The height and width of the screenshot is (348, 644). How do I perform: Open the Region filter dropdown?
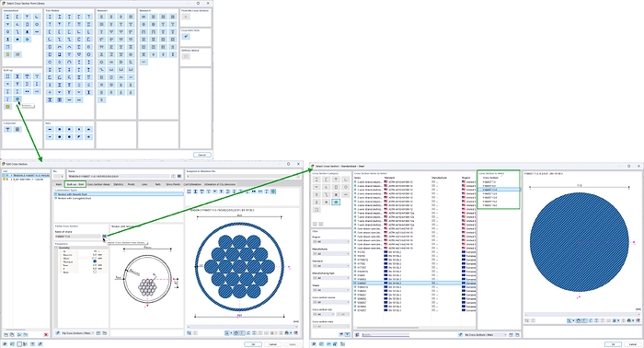tap(331, 242)
